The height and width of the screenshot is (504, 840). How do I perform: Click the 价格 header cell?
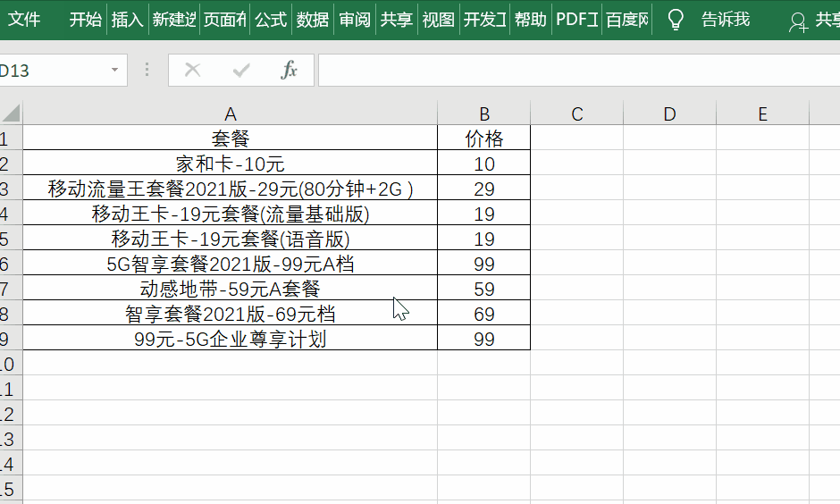(x=484, y=139)
